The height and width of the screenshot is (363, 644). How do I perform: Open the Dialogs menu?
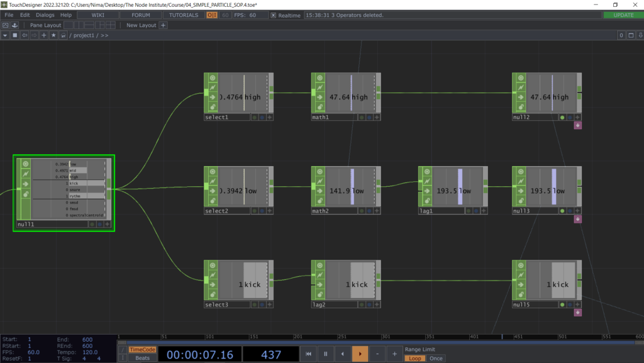pos(45,14)
